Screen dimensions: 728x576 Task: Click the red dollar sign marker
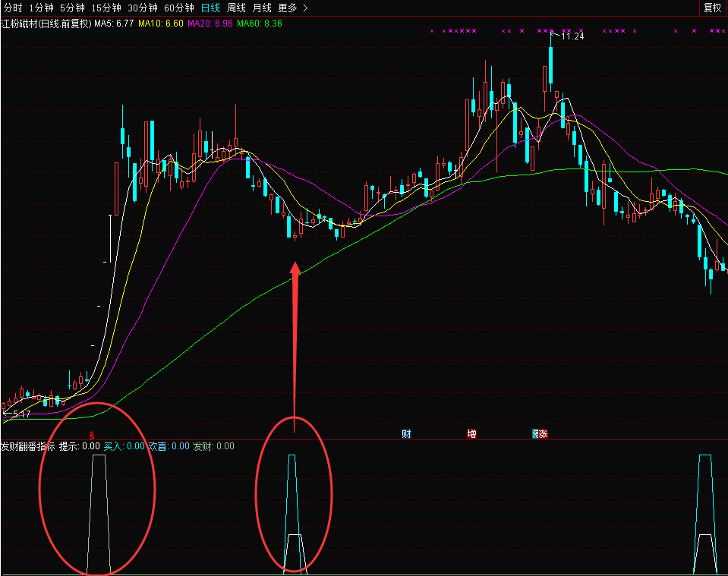point(92,436)
